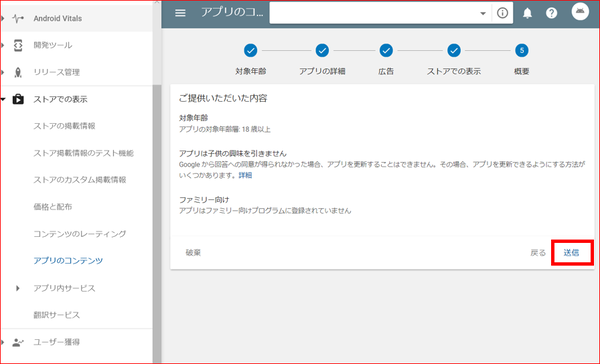This screenshot has width=600, height=364.
Task: Click the 開発ツール code icon
Action: click(x=18, y=45)
